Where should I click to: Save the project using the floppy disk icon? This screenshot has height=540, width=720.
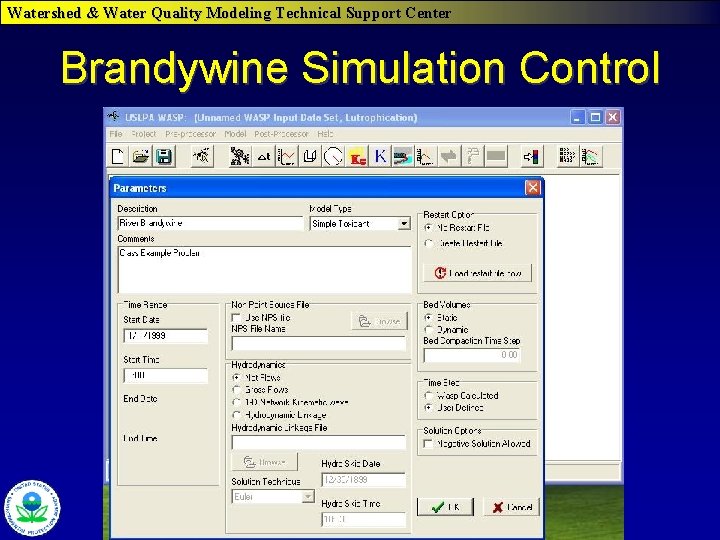click(x=164, y=157)
